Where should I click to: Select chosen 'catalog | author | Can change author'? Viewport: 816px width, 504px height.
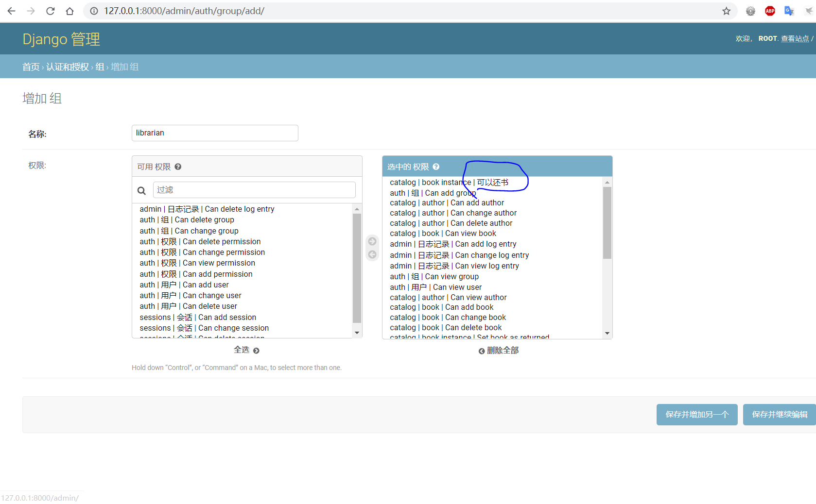tap(492, 213)
